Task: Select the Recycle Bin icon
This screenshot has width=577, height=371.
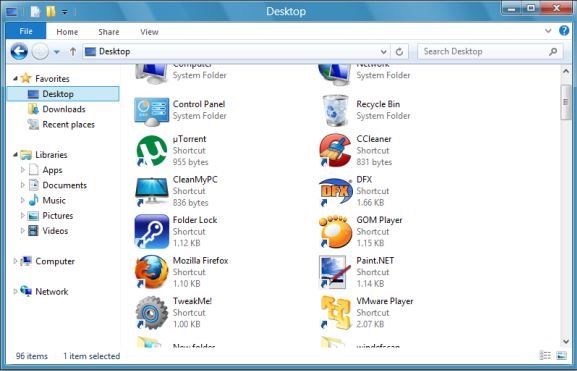Action: [335, 110]
